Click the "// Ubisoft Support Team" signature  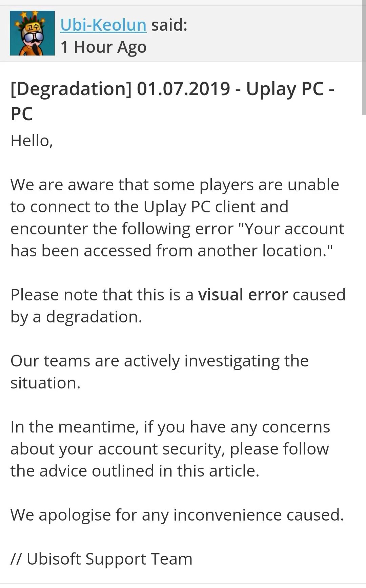[x=101, y=559]
